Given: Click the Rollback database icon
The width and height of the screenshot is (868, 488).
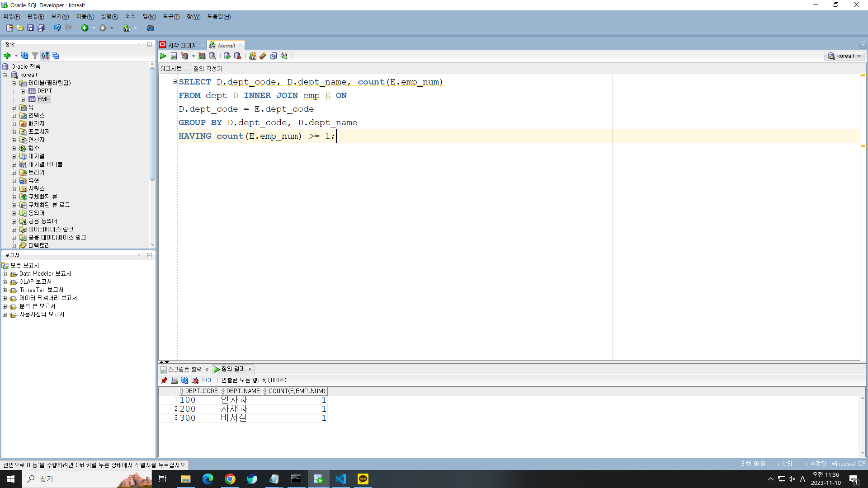Looking at the screenshot, I should point(237,56).
